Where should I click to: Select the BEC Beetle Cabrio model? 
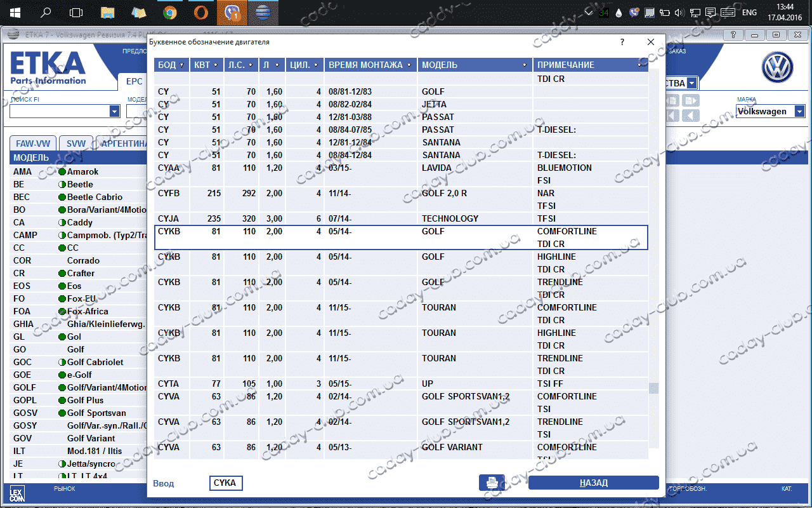pos(79,197)
